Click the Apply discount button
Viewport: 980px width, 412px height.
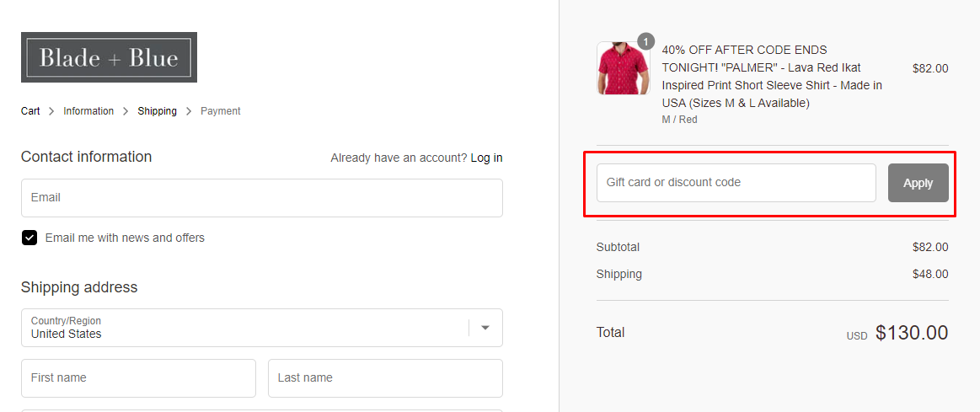coord(918,183)
